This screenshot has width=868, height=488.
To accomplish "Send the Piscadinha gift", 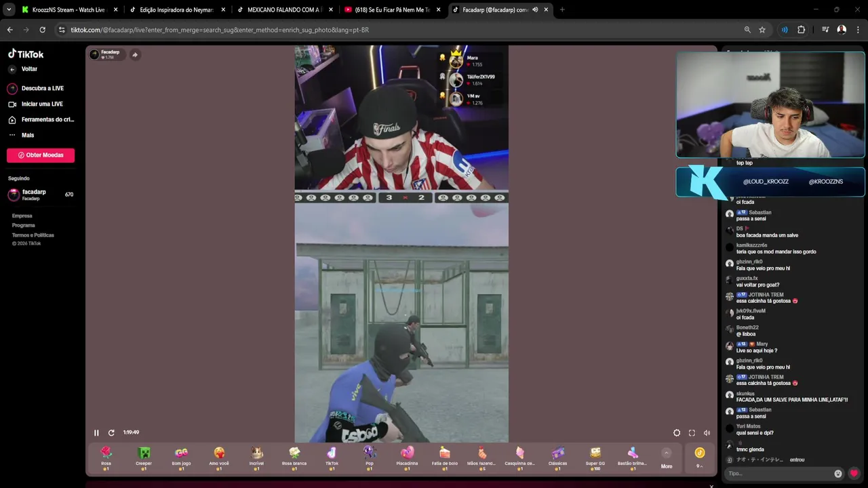I will (407, 458).
